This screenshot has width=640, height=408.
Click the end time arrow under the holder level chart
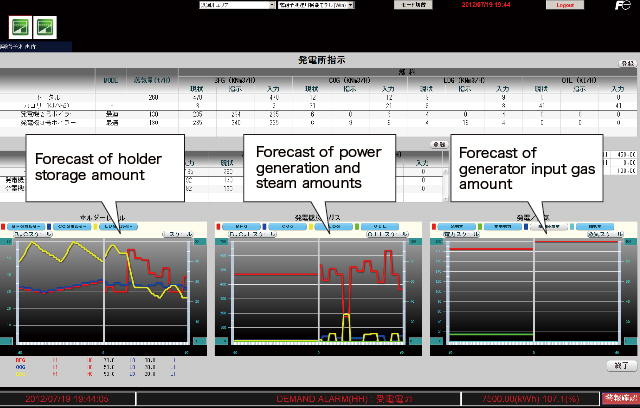pos(187,352)
